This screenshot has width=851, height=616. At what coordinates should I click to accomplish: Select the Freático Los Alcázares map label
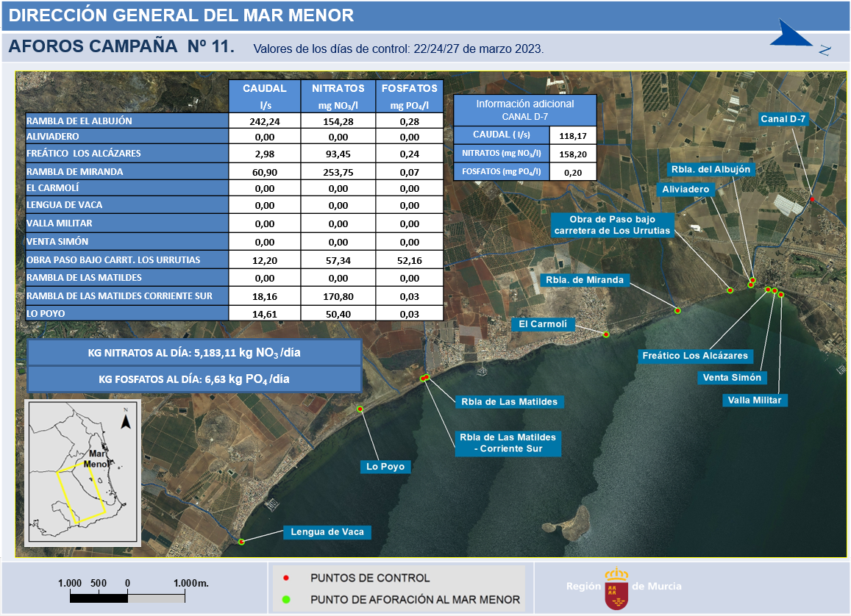coord(694,356)
